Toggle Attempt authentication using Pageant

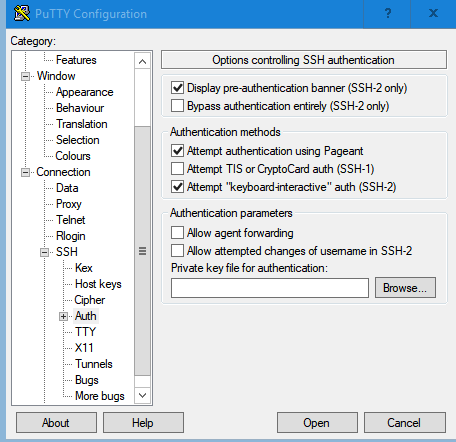pyautogui.click(x=177, y=151)
